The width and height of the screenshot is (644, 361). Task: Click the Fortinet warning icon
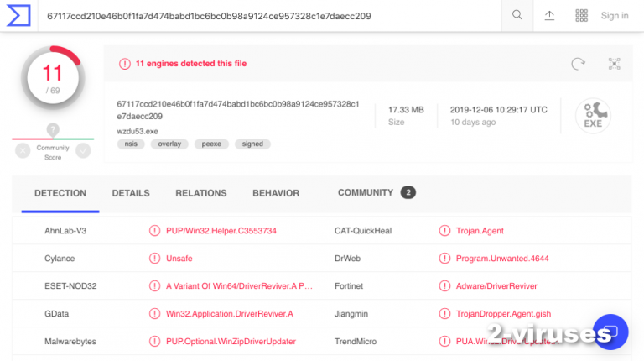pos(444,285)
